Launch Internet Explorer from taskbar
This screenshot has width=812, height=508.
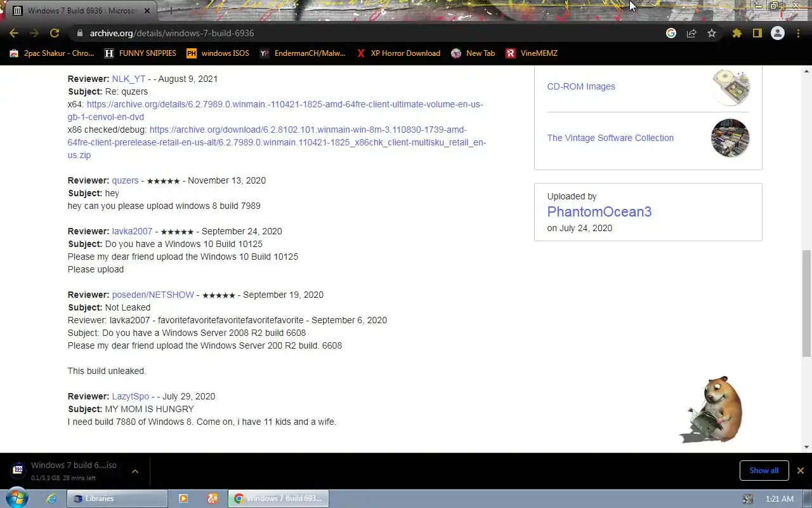pyautogui.click(x=51, y=498)
